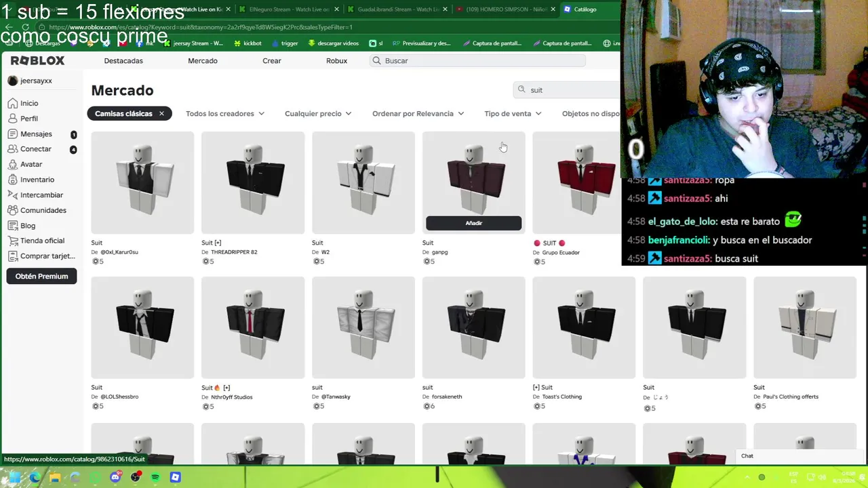Image resolution: width=868 pixels, height=488 pixels.
Task: Expand Cualquier precio dropdown
Action: pos(318,113)
